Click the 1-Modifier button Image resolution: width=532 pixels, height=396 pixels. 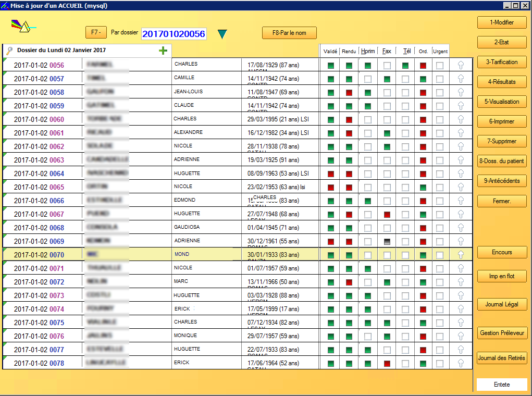501,22
